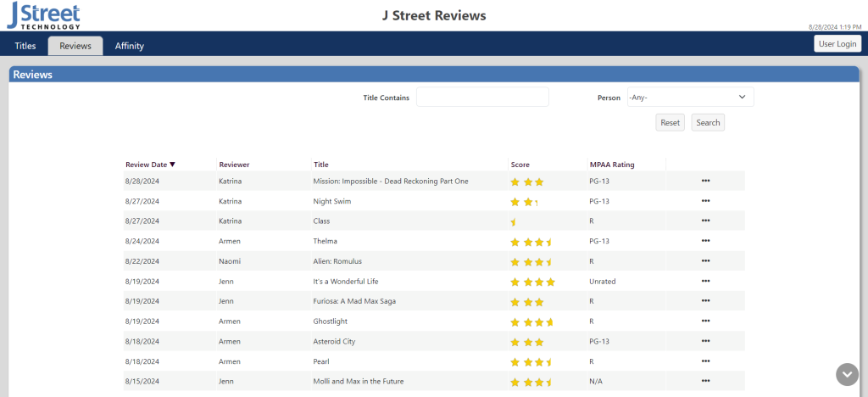Sort by the Review Date column header
868x397 pixels.
point(150,165)
